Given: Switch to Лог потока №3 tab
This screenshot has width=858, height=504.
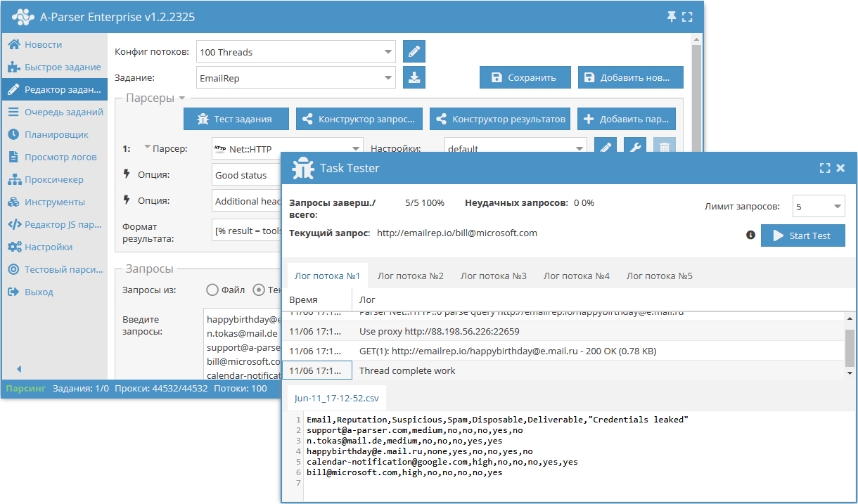Looking at the screenshot, I should pos(494,276).
